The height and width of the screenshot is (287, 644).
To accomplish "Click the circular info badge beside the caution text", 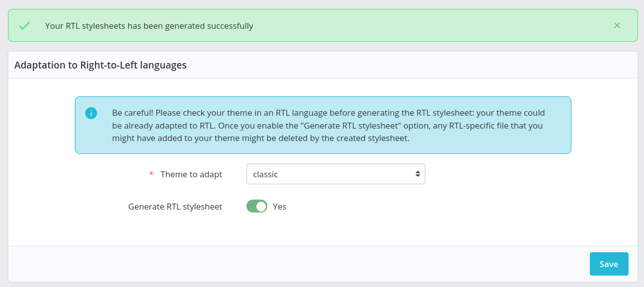I will point(91,113).
